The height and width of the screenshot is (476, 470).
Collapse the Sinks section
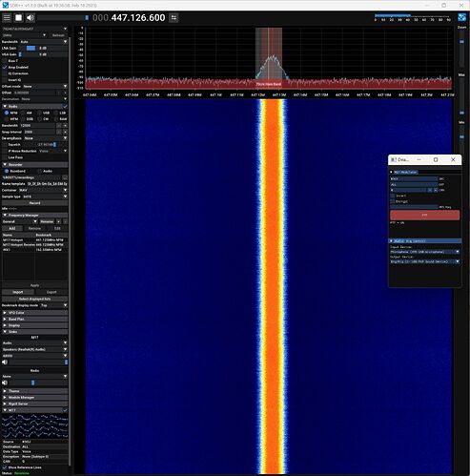(x=34, y=332)
